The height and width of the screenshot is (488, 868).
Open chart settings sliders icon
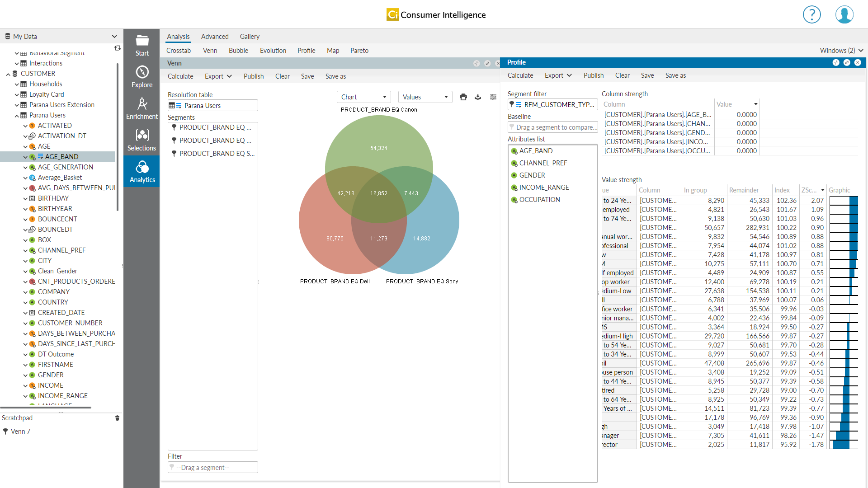pyautogui.click(x=493, y=97)
